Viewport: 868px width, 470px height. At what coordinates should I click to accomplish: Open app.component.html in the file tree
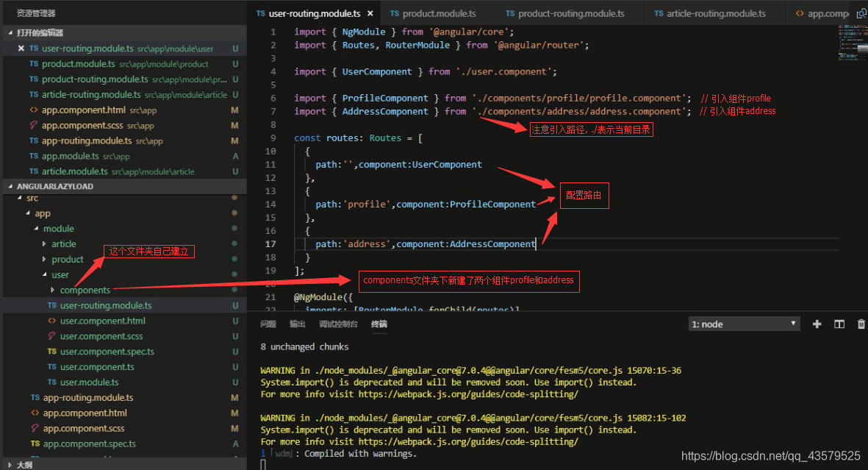coord(124,413)
